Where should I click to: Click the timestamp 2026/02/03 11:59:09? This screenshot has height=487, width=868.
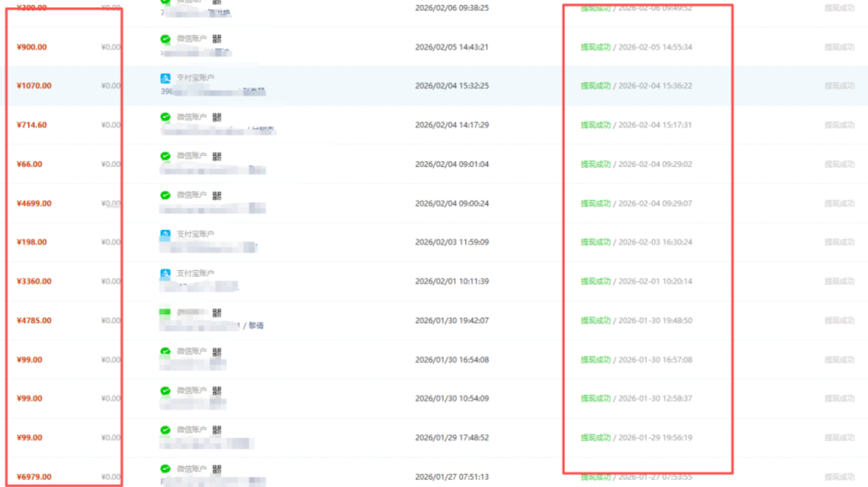pos(451,242)
